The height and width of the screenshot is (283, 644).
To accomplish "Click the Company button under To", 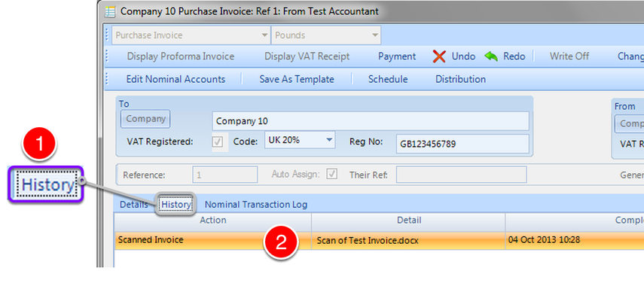I will click(145, 120).
